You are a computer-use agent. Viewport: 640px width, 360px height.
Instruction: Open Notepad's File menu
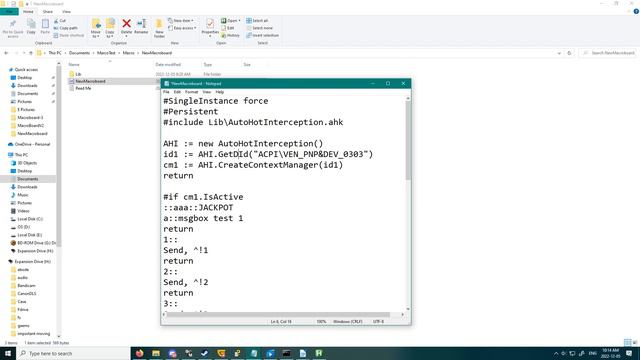(166, 92)
